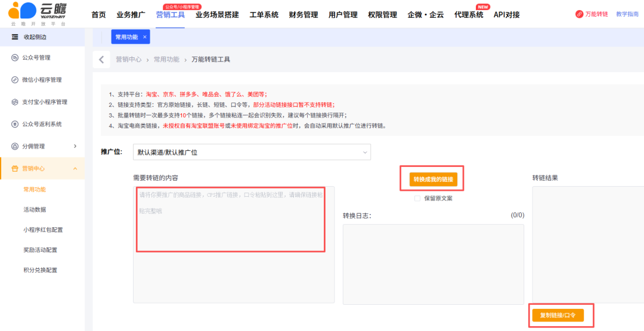644x331 pixels.
Task: Select 小程序红包配置 in the sidebar
Action: click(43, 230)
